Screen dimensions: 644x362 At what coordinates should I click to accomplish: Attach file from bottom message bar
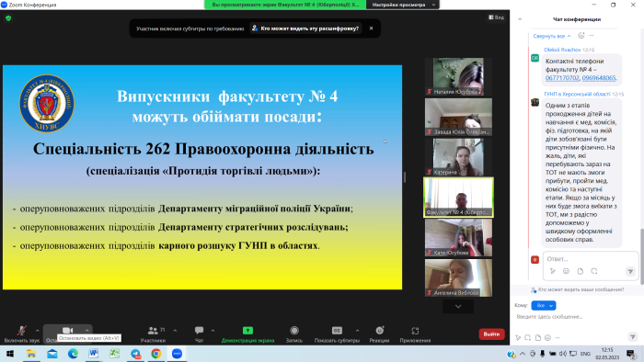538,337
